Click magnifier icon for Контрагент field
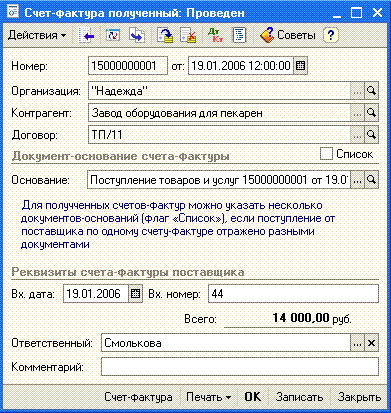This screenshot has width=391, height=413. [x=371, y=113]
